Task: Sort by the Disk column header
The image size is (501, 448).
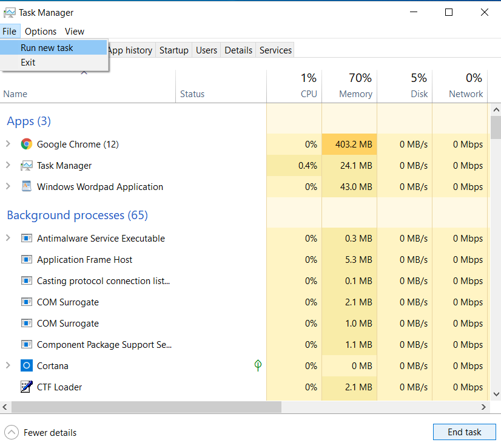Action: pyautogui.click(x=405, y=86)
